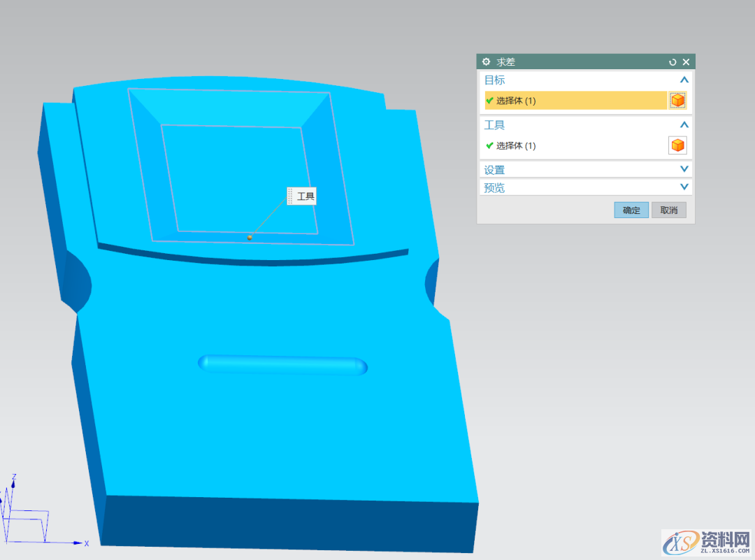Confirm the subtract with 确定 button

coord(631,210)
